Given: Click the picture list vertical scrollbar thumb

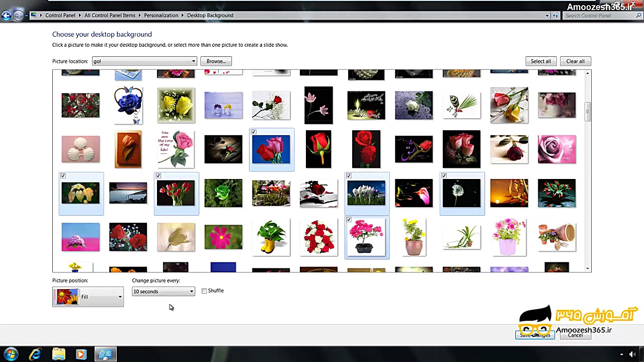Looking at the screenshot, I should point(588,112).
